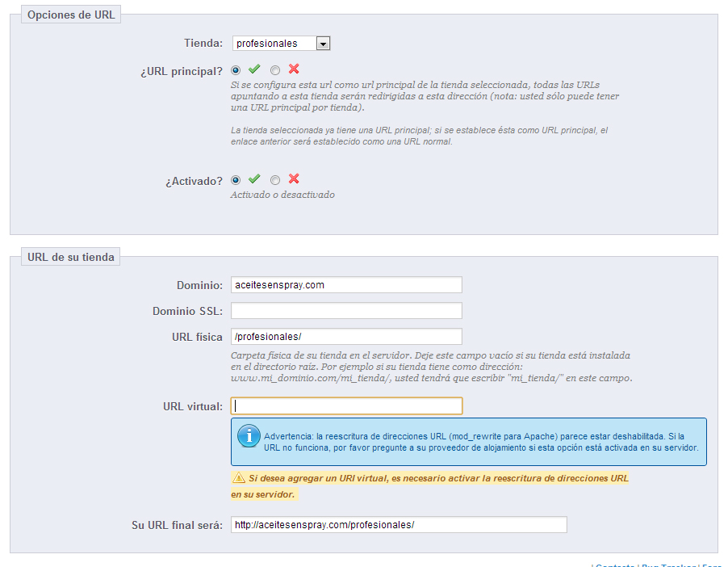Screen dimensions: 728x567
Task: Click the Su URL final será field
Action: (x=399, y=525)
